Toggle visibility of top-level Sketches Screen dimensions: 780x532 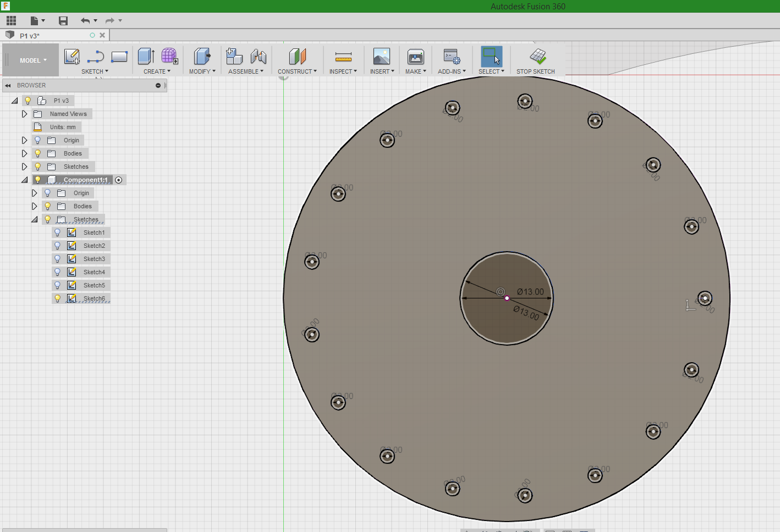pos(38,167)
